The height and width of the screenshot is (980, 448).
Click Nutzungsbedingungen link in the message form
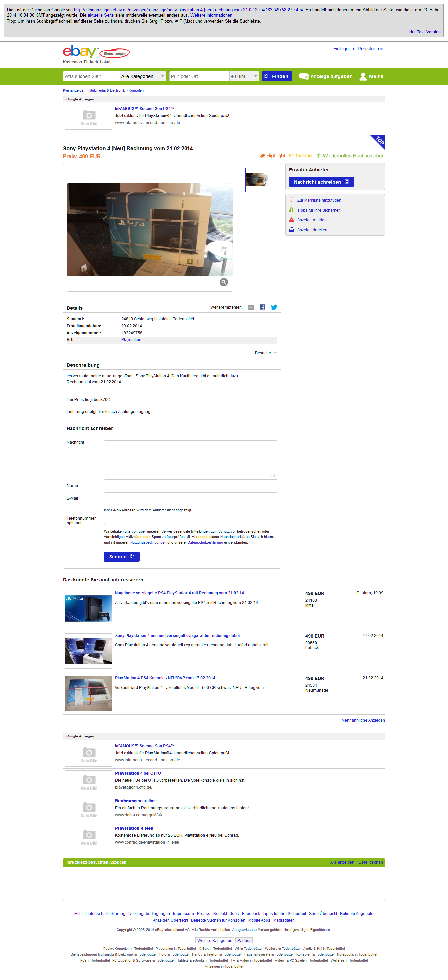[148, 542]
